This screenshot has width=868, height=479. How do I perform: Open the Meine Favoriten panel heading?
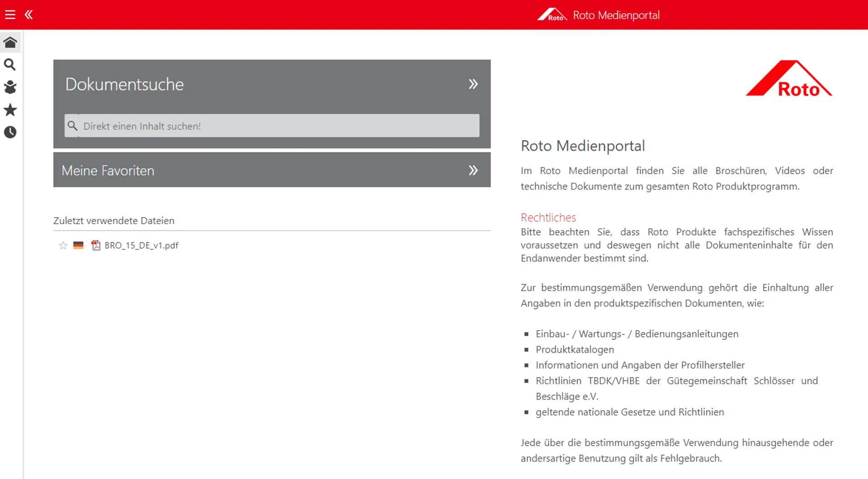pyautogui.click(x=108, y=171)
